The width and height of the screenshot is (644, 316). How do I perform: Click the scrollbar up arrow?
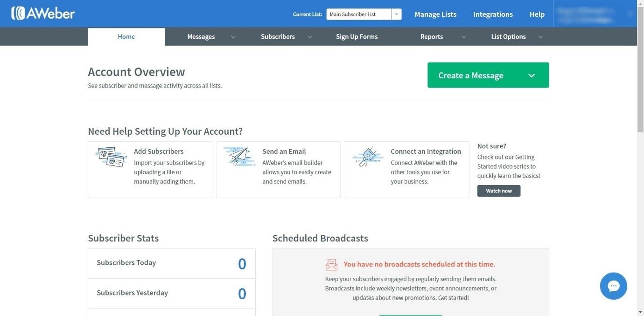tap(640, 4)
